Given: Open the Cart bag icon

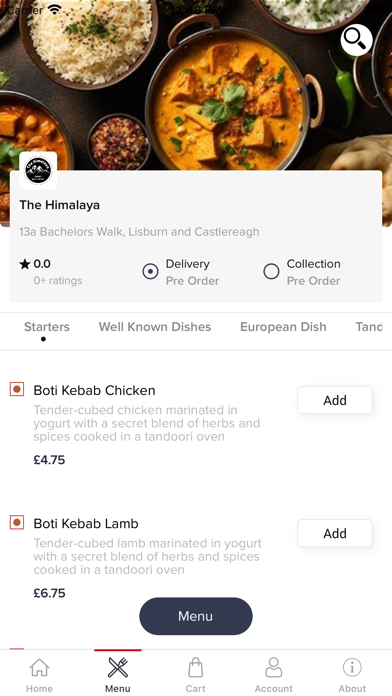Looking at the screenshot, I should point(195,668).
